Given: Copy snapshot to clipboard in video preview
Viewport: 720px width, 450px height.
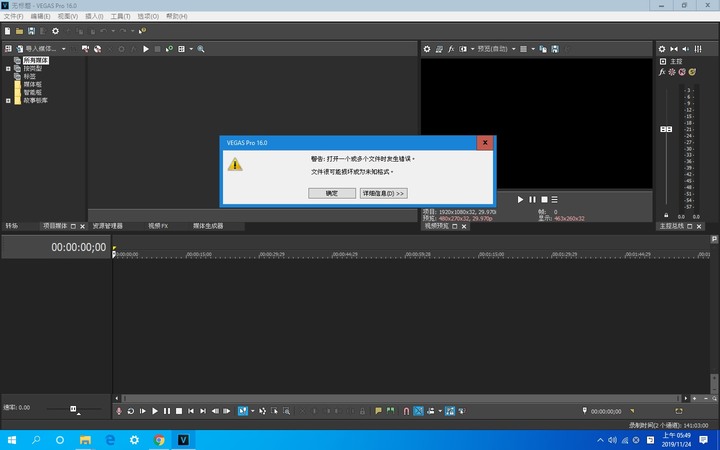Looking at the screenshot, I should (543, 49).
